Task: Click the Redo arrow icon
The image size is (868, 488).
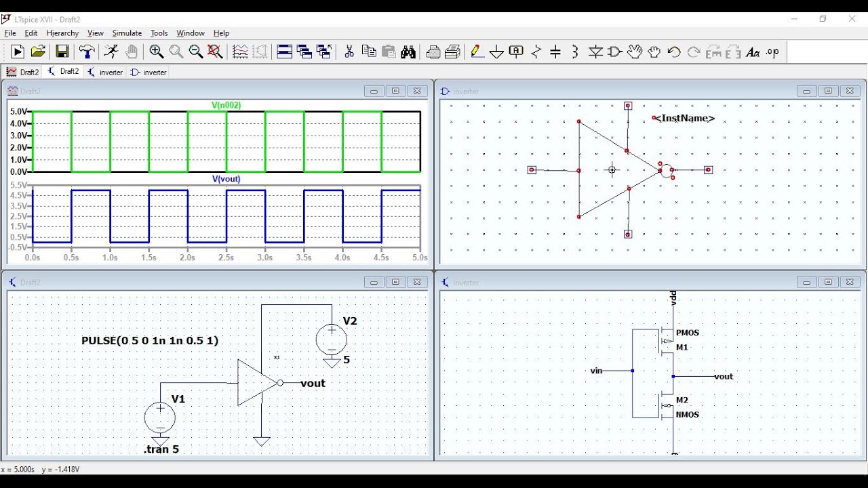Action: [694, 52]
